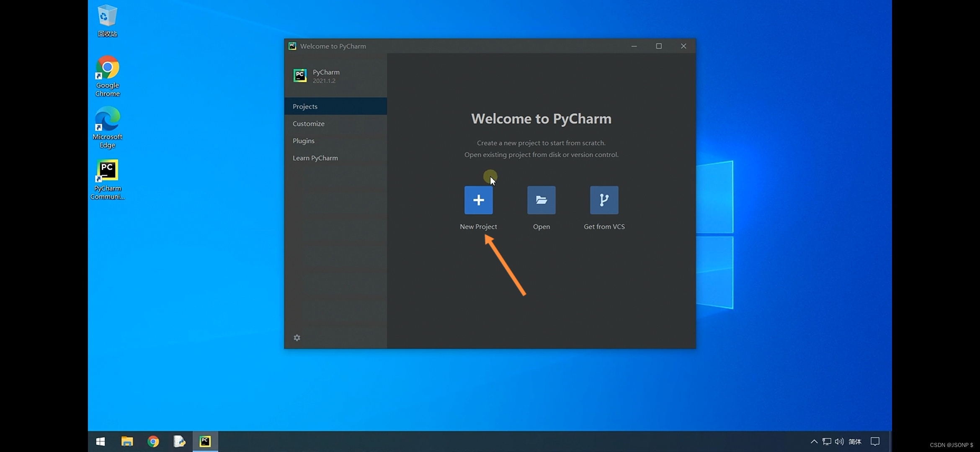Screen dimensions: 980x452
Task: Open the settings gear in PyCharm sidebar
Action: [297, 338]
